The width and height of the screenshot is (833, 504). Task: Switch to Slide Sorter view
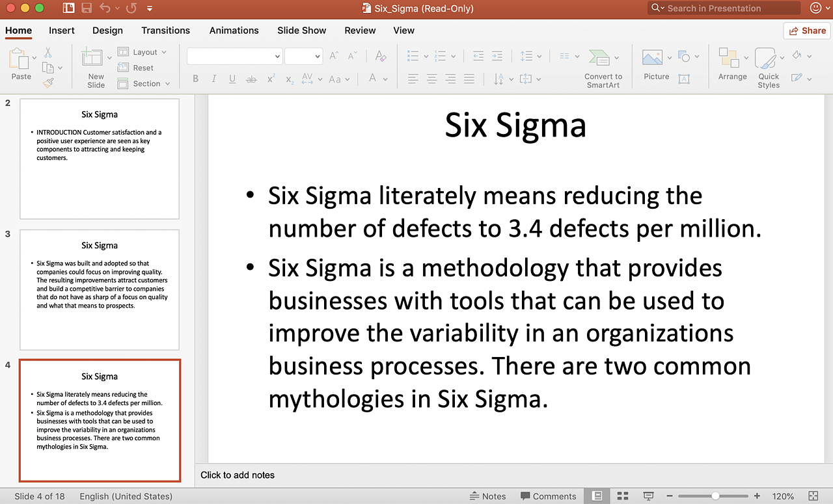pyautogui.click(x=623, y=496)
